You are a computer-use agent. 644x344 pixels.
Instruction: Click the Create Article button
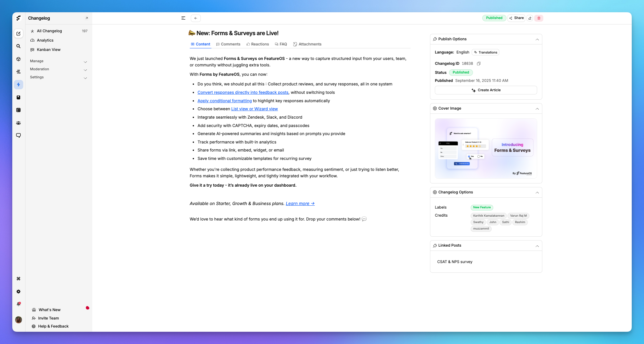pyautogui.click(x=486, y=90)
